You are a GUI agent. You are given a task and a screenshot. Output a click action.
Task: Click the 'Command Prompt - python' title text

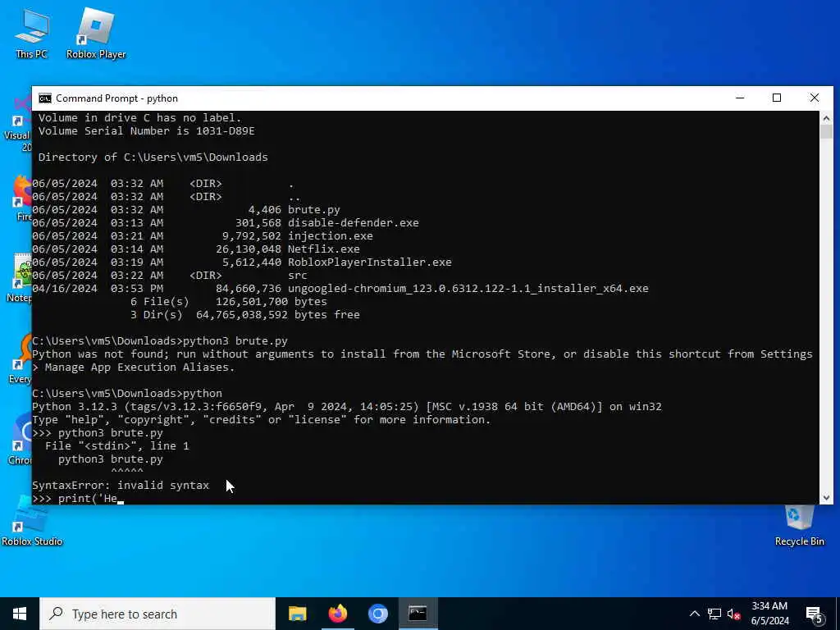[116, 98]
